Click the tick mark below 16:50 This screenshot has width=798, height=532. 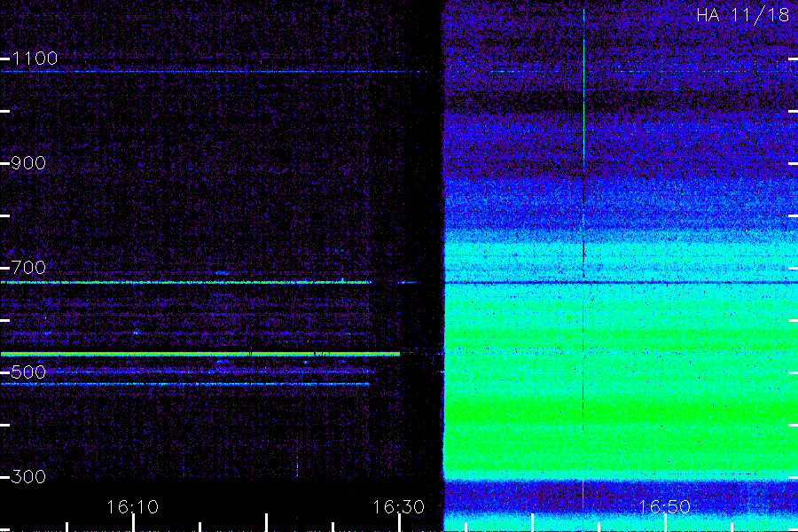tap(665, 523)
